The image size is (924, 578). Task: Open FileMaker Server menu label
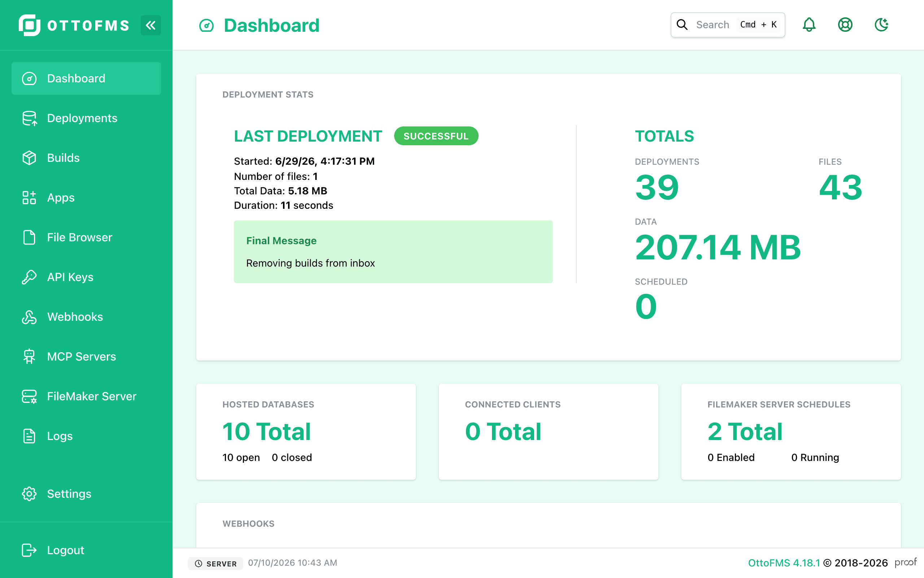[x=92, y=396]
